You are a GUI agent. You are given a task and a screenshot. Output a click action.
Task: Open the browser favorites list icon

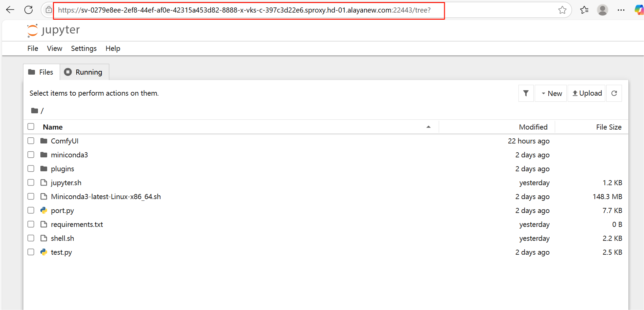(584, 10)
